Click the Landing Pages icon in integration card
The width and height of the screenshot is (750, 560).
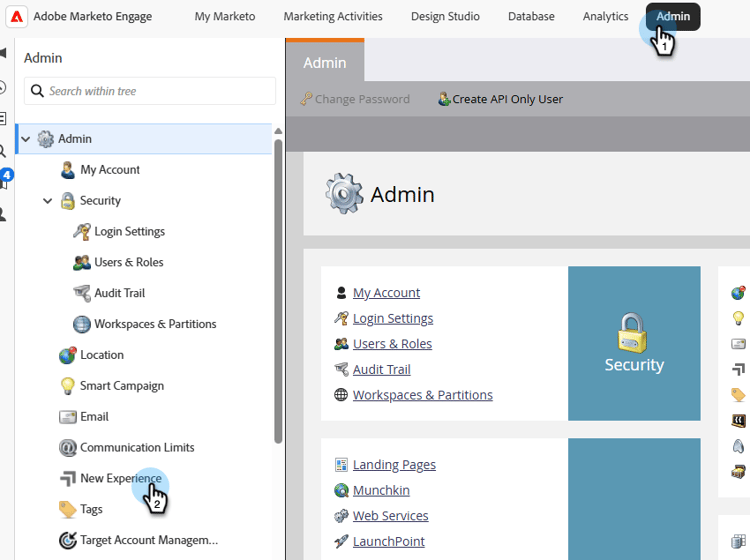(341, 465)
